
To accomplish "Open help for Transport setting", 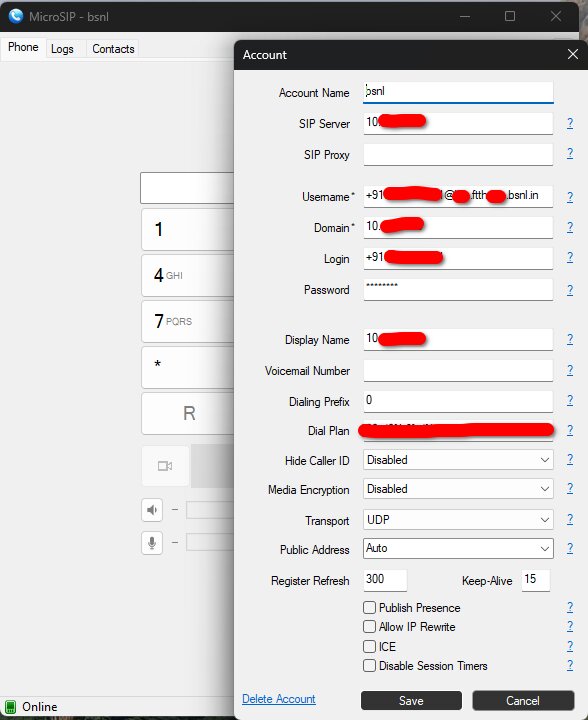I will 570,519.
